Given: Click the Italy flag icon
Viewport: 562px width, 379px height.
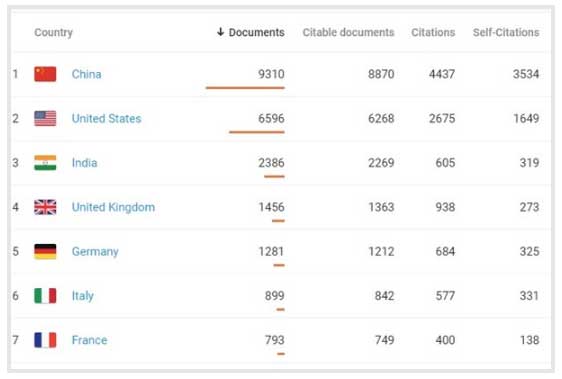Looking at the screenshot, I should pos(45,296).
